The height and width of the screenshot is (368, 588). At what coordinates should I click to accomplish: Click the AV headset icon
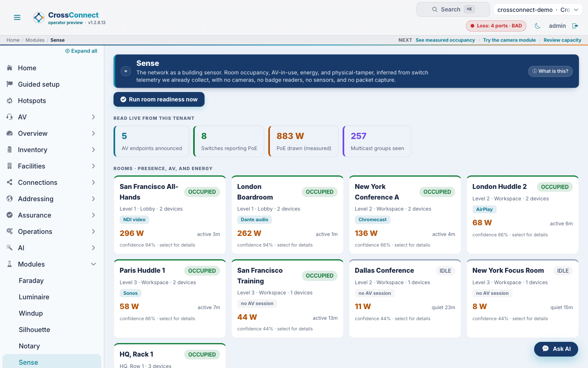point(10,117)
